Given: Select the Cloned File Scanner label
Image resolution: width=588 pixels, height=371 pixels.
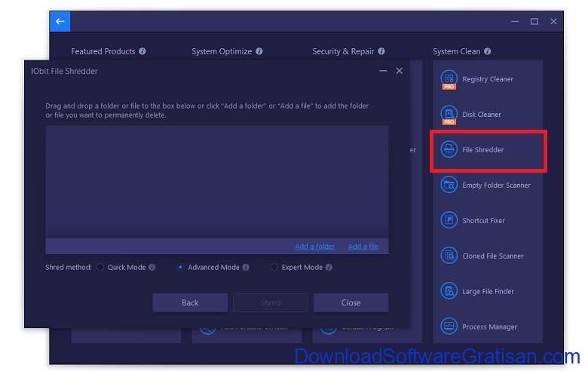Looking at the screenshot, I should (x=493, y=256).
